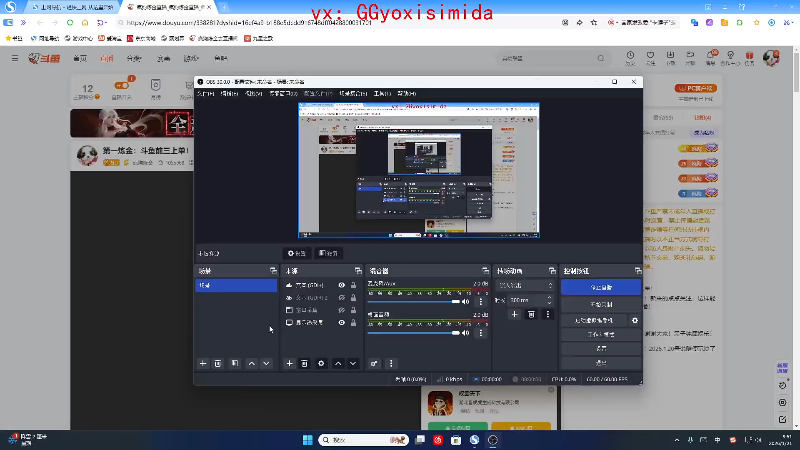
Task: Move the scene down with the Scenes dock down arrow
Action: tap(266, 363)
